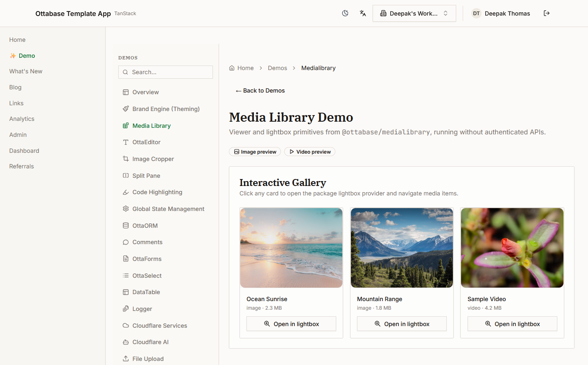Click the Image preview chip
The height and width of the screenshot is (365, 588).
tap(255, 152)
